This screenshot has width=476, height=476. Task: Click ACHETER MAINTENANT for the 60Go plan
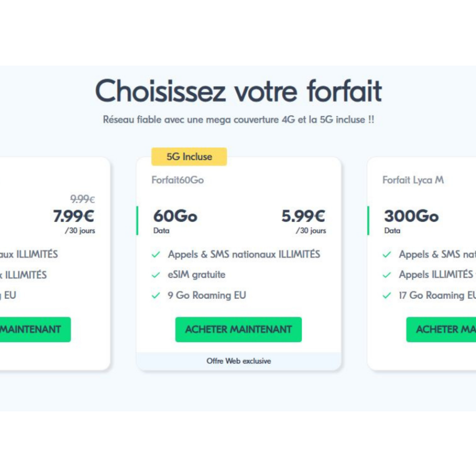point(238,329)
